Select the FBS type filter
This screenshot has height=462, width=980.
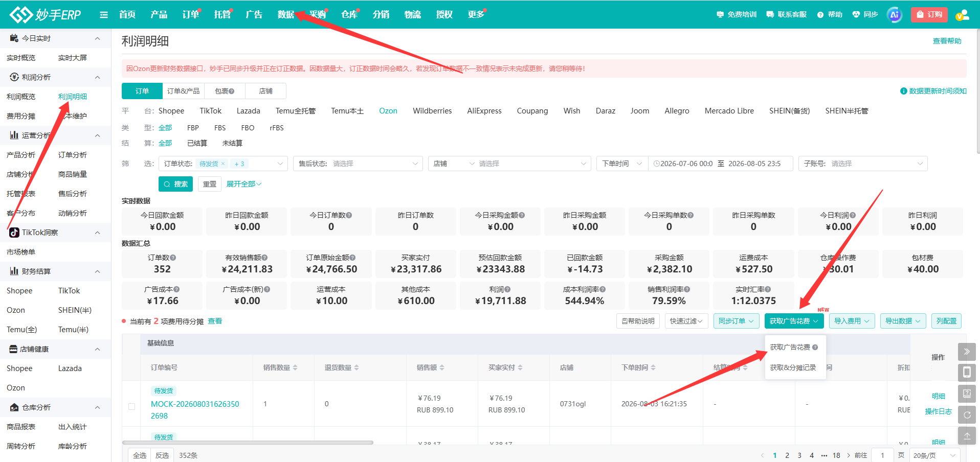[x=220, y=128]
